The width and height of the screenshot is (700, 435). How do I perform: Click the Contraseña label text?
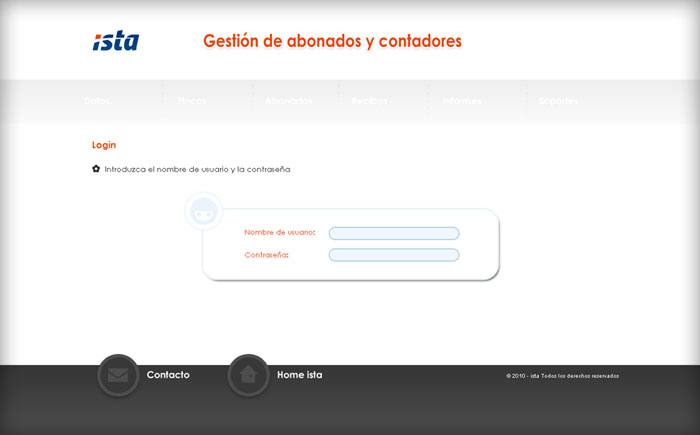click(266, 255)
